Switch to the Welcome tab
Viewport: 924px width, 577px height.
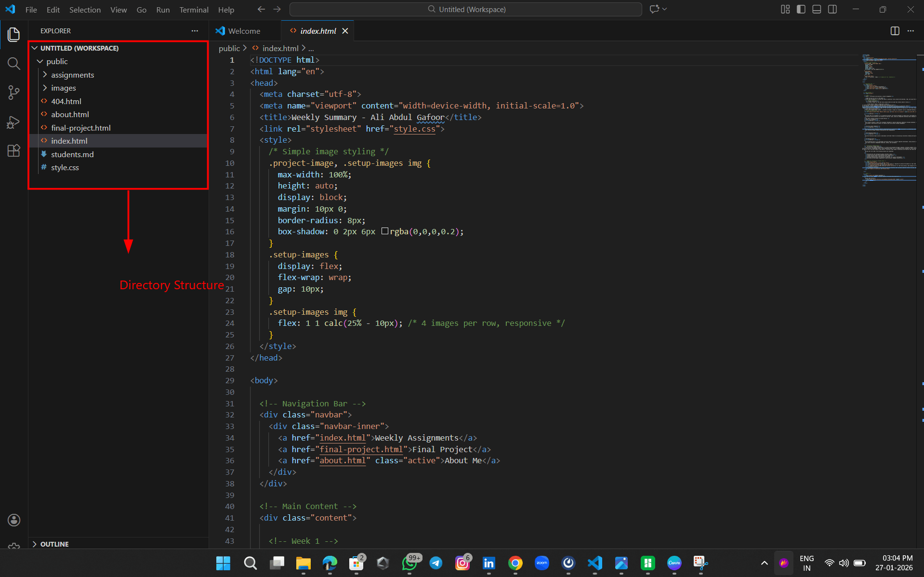(244, 31)
